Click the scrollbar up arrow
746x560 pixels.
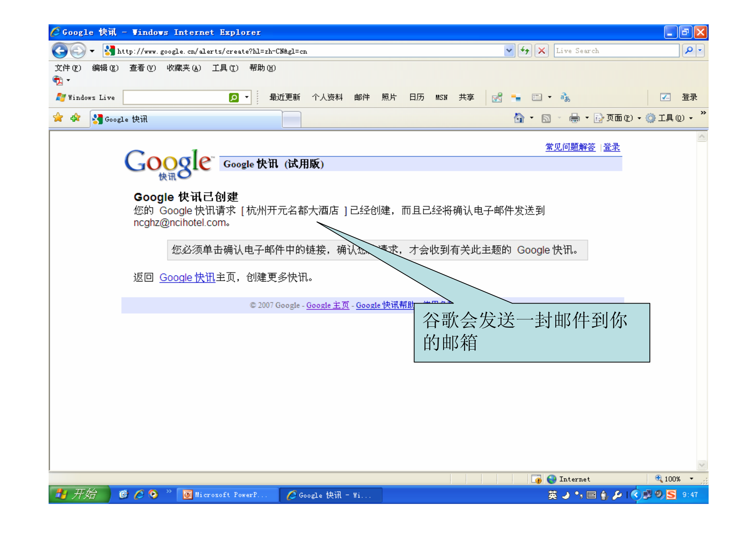(702, 137)
